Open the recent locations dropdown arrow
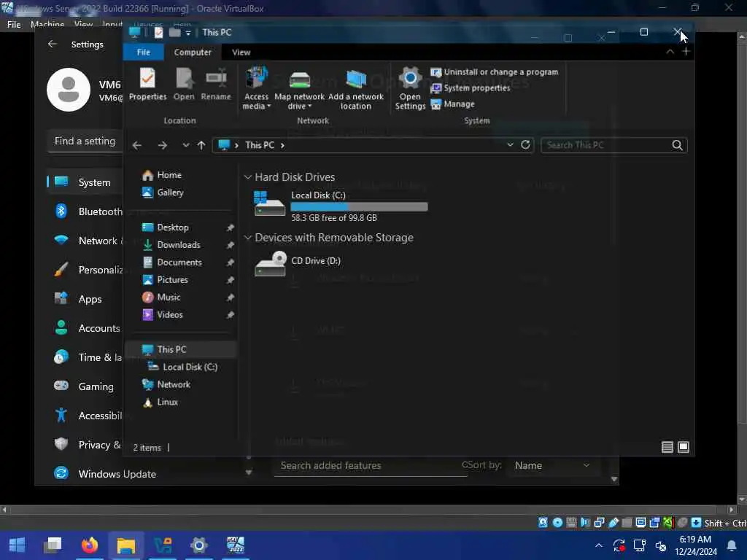This screenshot has height=560, width=747. (185, 145)
